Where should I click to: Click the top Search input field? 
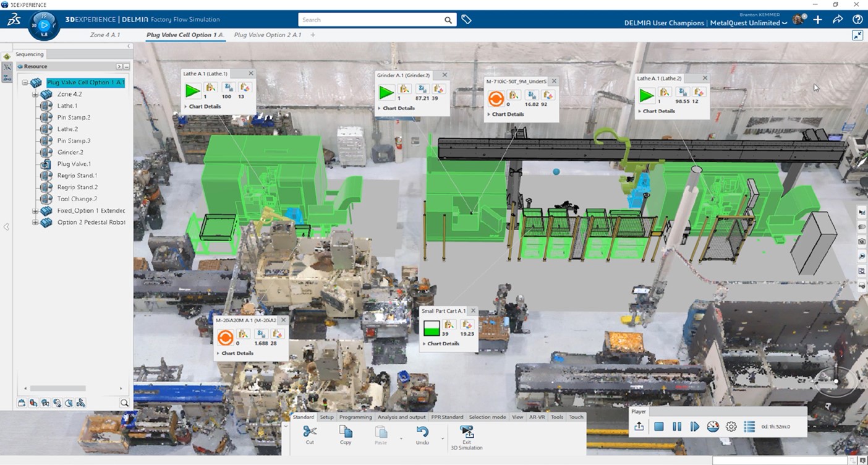point(371,20)
